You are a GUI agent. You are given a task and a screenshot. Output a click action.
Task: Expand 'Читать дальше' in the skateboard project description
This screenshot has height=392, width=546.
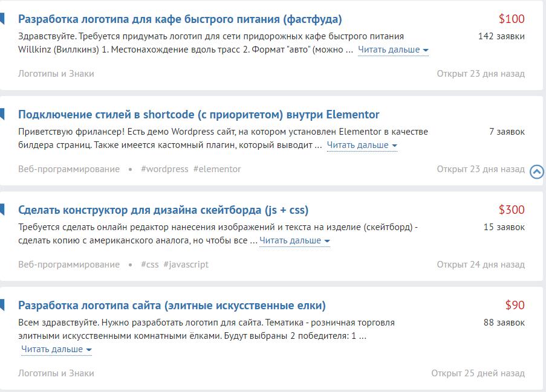(x=294, y=240)
